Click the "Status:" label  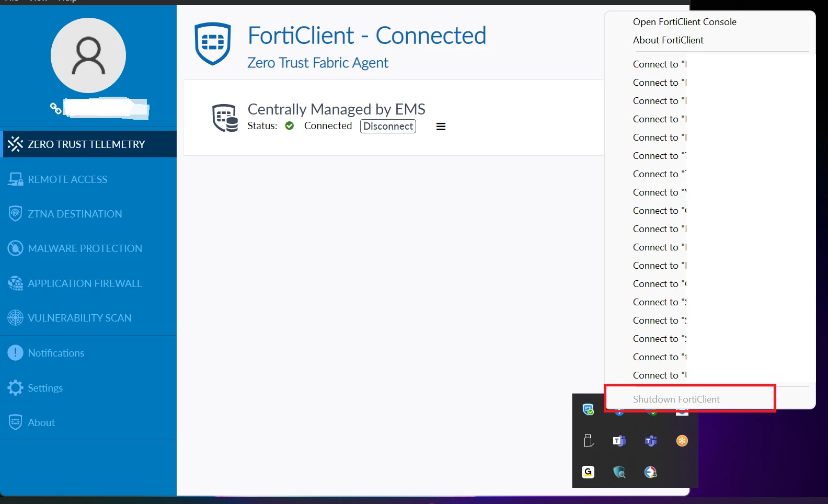[x=262, y=126]
